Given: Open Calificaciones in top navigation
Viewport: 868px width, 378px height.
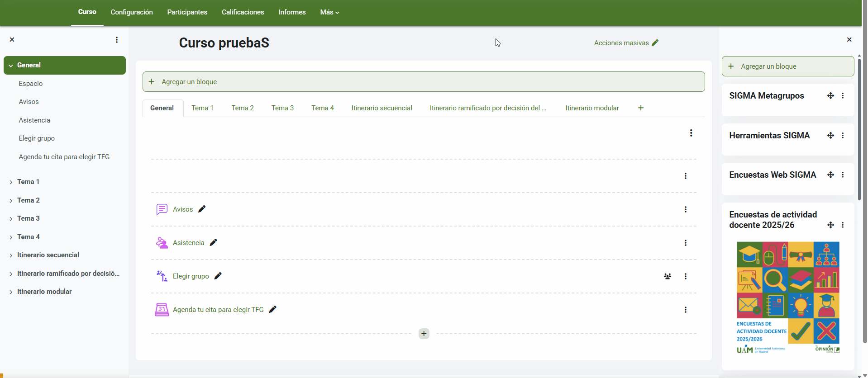Looking at the screenshot, I should pos(243,12).
